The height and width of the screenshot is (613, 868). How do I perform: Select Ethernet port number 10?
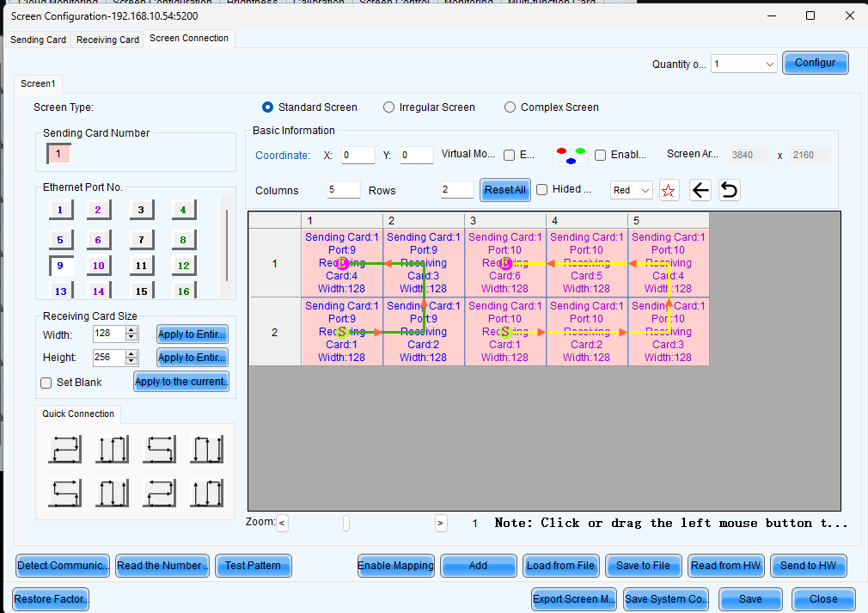[99, 266]
